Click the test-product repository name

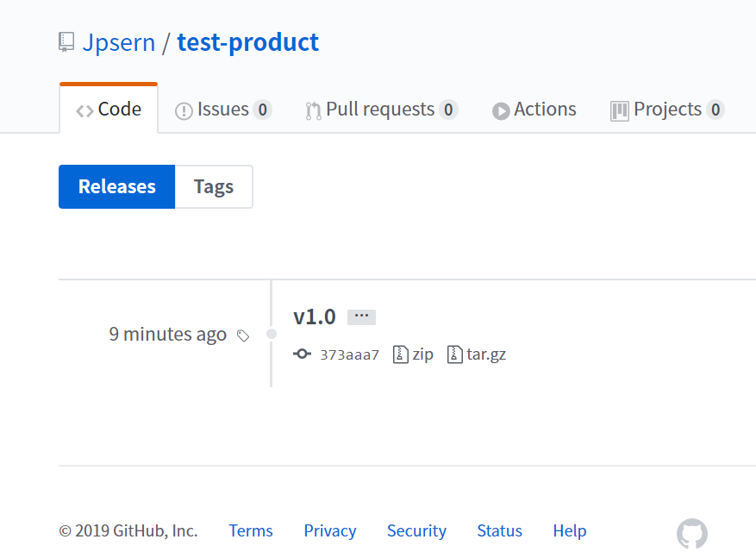(x=247, y=41)
